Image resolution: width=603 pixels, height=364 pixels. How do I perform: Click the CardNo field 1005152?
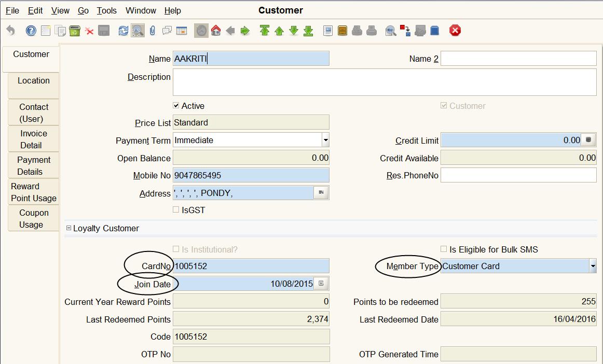pos(251,266)
